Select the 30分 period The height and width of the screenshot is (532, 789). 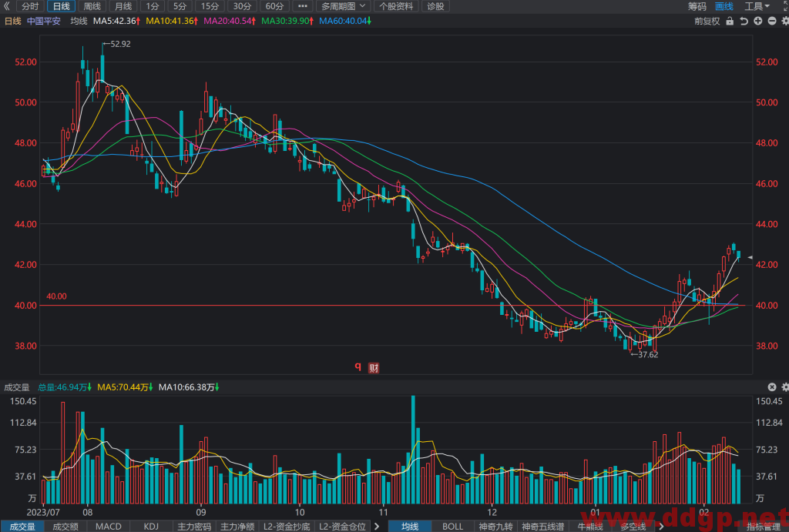click(x=242, y=6)
